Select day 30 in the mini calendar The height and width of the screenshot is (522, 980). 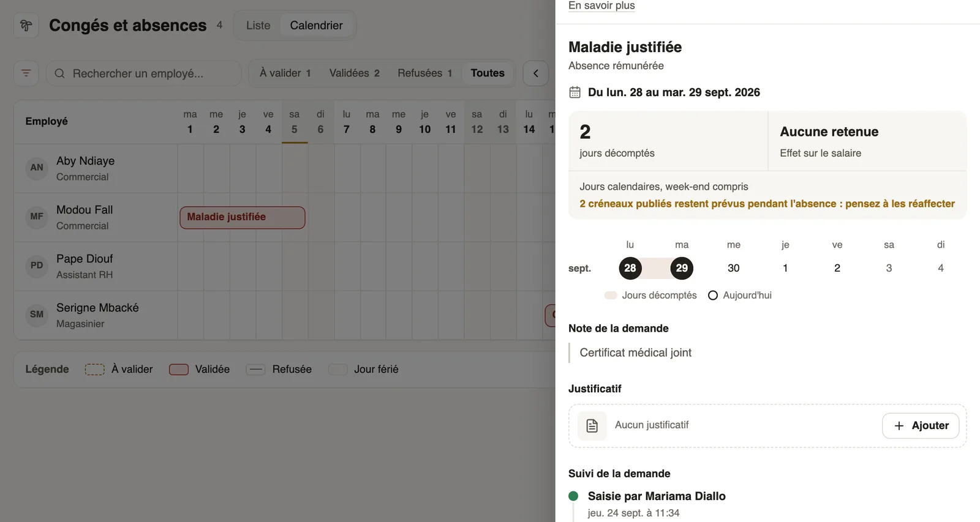pyautogui.click(x=734, y=268)
